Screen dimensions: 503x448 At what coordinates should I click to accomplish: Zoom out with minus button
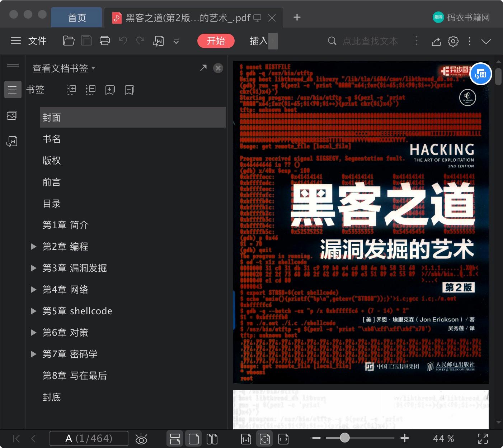click(316, 438)
